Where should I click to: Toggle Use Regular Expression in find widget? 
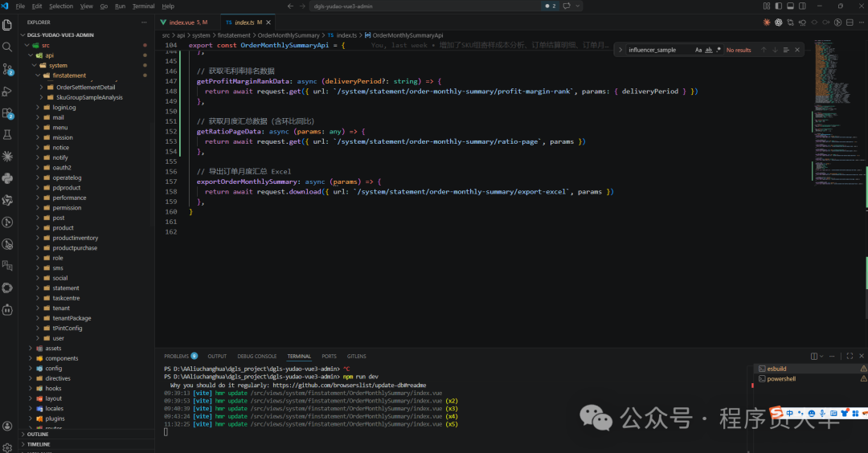(718, 50)
